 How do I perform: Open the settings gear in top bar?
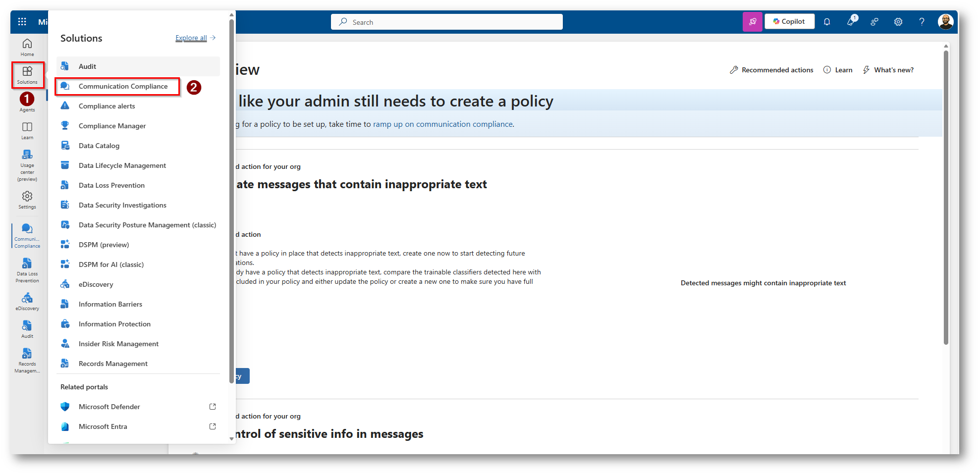(898, 22)
